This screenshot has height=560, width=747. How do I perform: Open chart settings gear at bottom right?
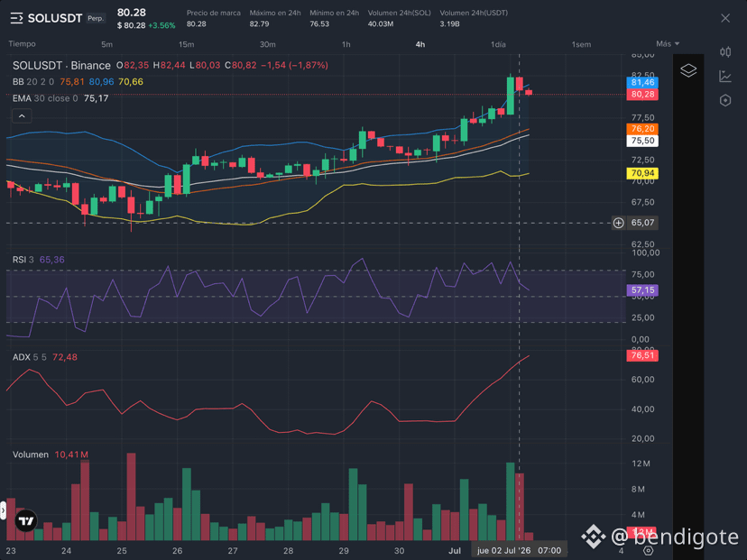(648, 550)
